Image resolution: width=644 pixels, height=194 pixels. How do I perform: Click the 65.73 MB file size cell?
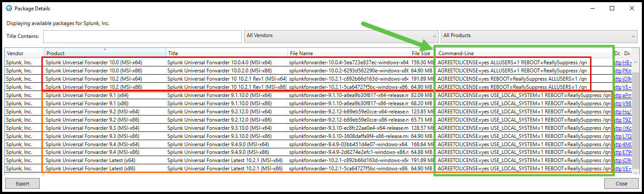[x=422, y=120]
